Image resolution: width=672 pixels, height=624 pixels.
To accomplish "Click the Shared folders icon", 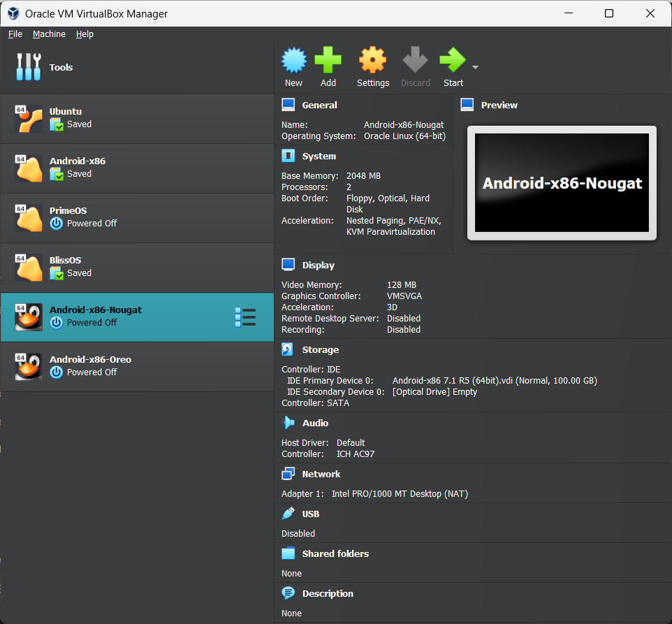I will (x=288, y=553).
